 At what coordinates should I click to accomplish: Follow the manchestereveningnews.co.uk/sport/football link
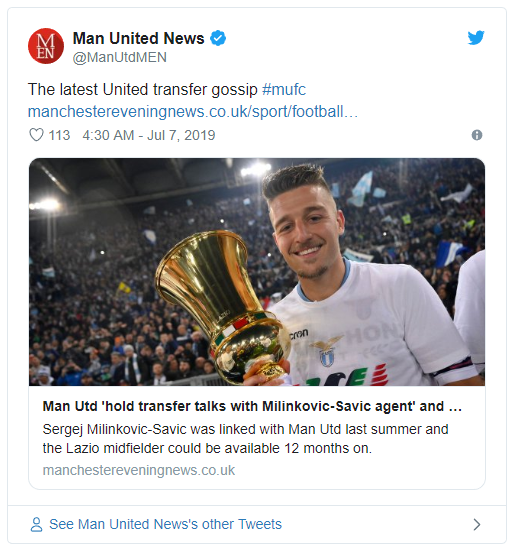tap(193, 111)
